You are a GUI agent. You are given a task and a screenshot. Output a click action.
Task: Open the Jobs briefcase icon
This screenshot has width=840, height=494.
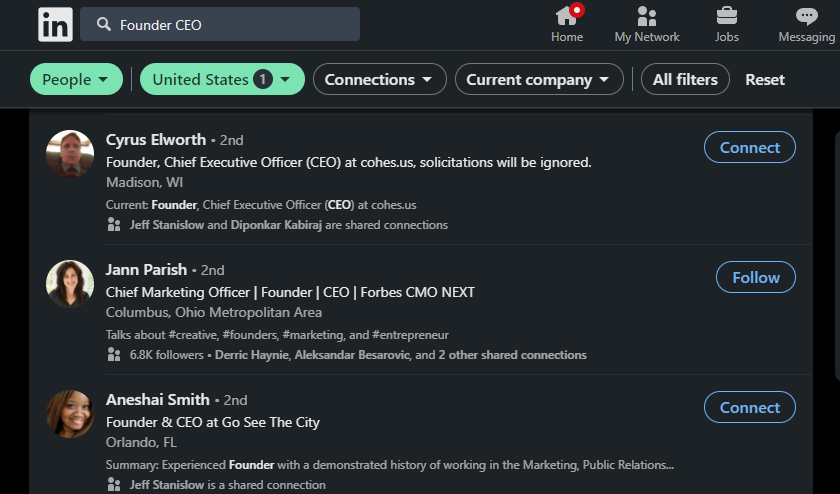click(727, 16)
